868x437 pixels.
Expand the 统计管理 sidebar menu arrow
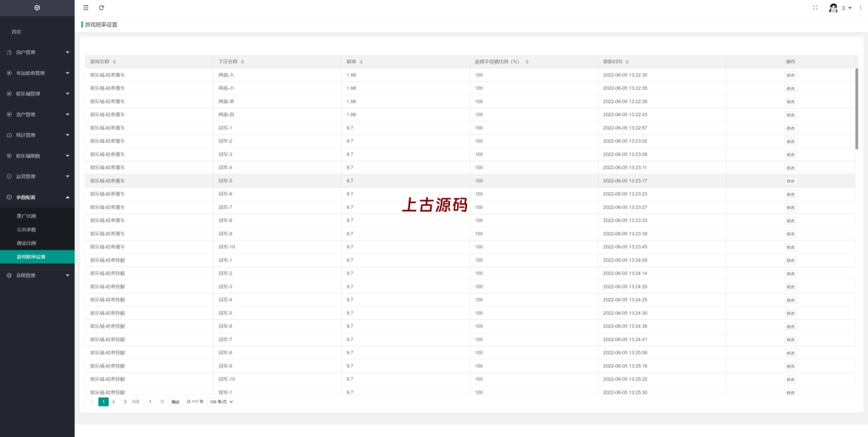pyautogui.click(x=68, y=136)
